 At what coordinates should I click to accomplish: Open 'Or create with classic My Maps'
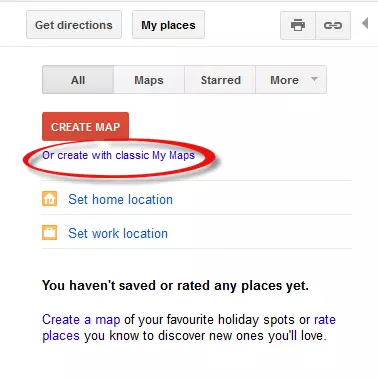118,156
